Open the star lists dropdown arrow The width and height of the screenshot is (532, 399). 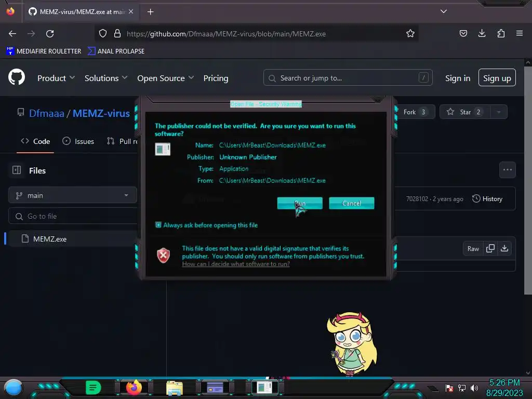499,112
